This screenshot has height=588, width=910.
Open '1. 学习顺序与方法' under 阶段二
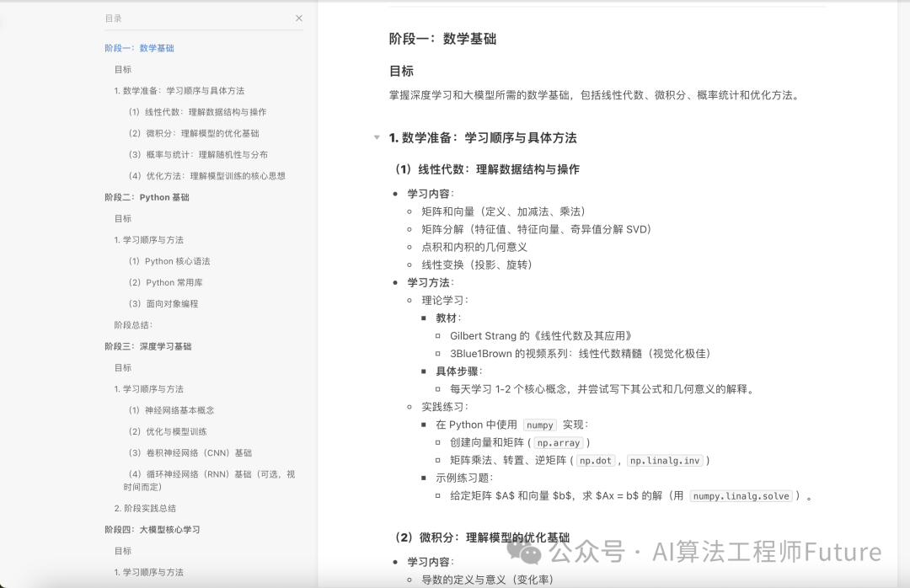148,240
